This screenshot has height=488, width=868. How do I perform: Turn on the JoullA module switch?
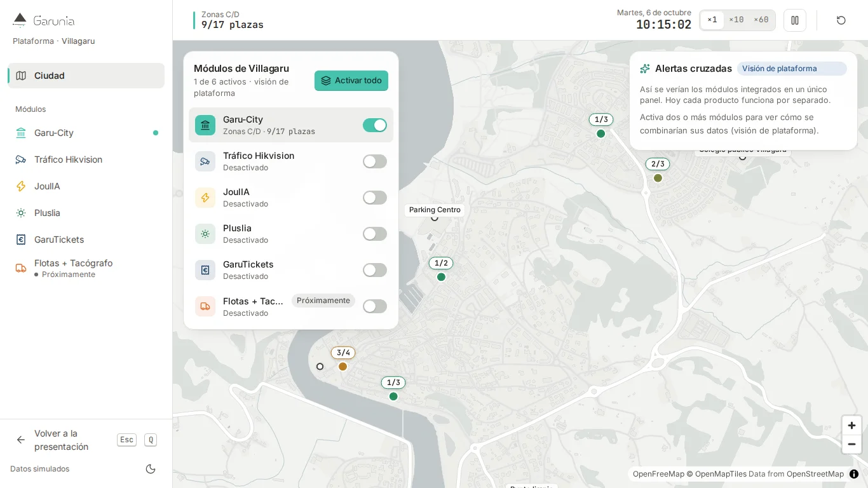[x=375, y=198]
